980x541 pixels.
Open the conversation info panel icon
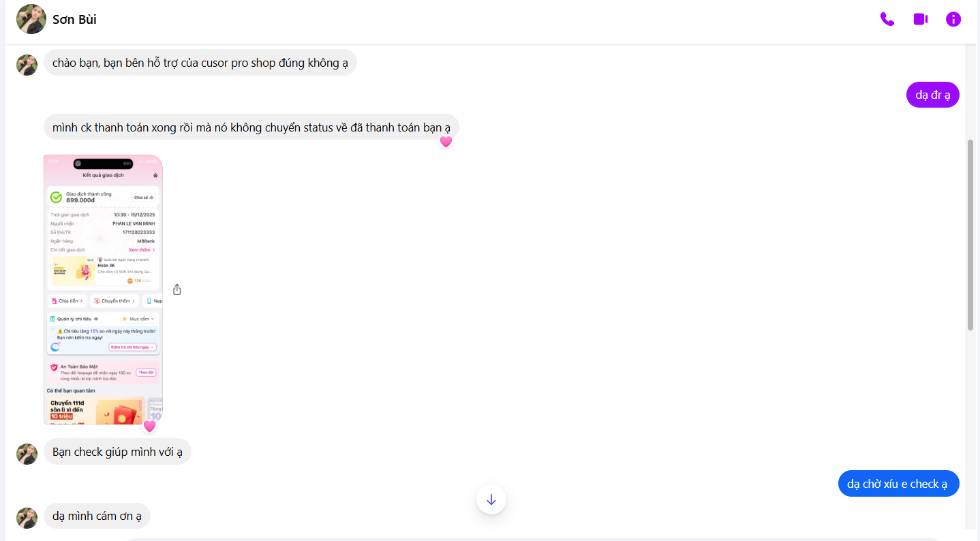[953, 19]
